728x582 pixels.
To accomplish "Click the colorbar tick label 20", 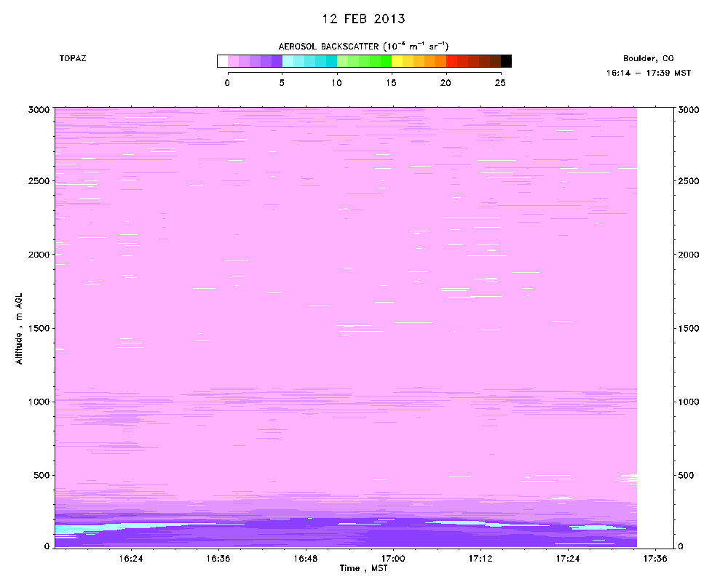I will tap(446, 83).
